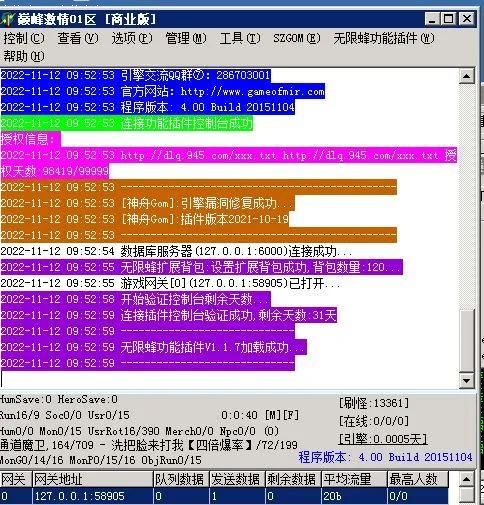Click the 队列数据 column header
This screenshot has width=484, height=505.
tap(181, 479)
